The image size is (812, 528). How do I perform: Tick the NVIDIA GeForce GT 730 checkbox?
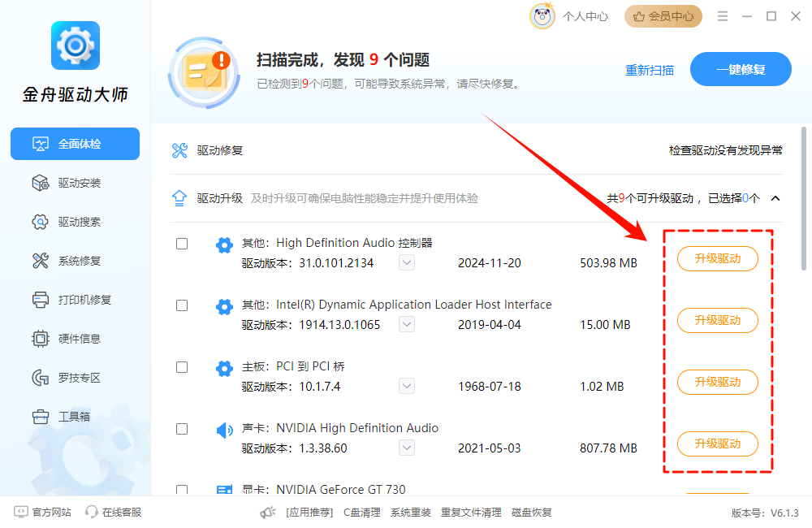[182, 490]
